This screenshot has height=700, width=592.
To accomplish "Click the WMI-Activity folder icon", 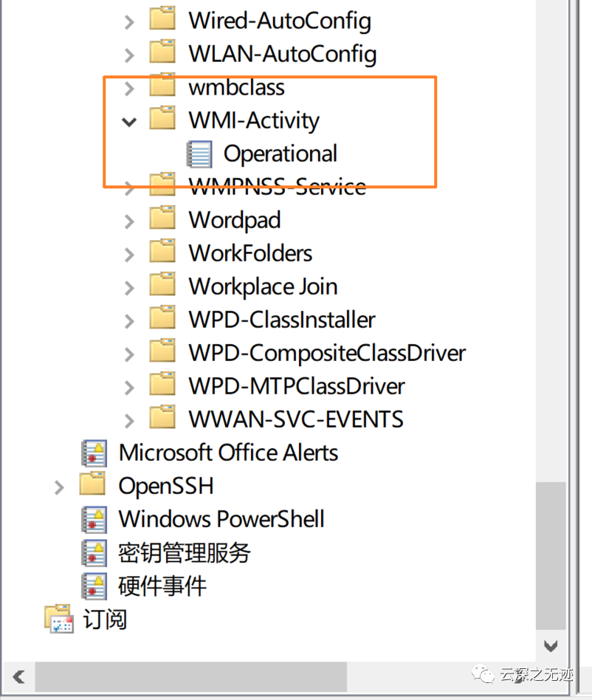I will click(x=162, y=120).
